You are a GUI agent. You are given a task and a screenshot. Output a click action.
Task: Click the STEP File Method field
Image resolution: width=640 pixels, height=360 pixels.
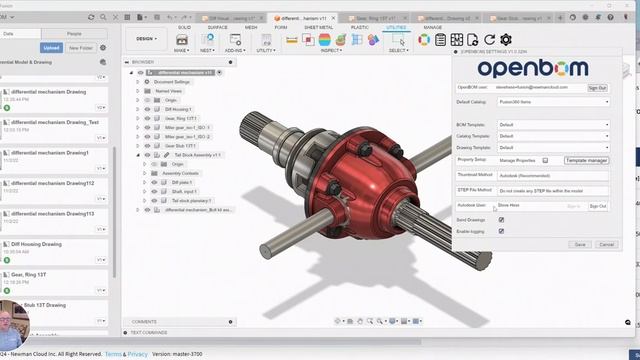[x=553, y=191]
